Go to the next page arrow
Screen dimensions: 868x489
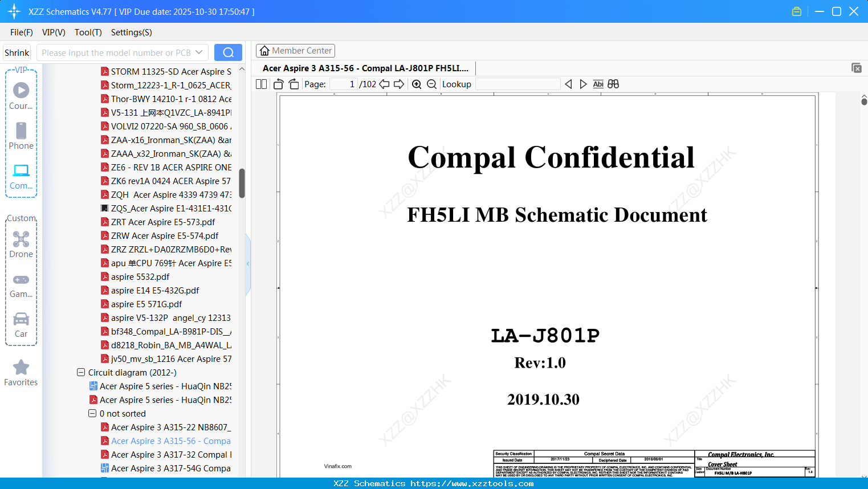(x=399, y=84)
